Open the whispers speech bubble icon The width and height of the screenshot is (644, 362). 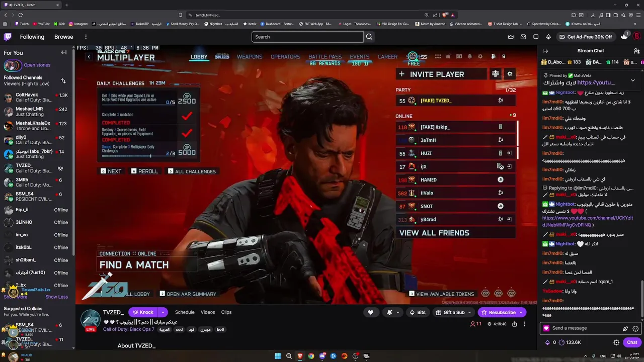pos(536,37)
